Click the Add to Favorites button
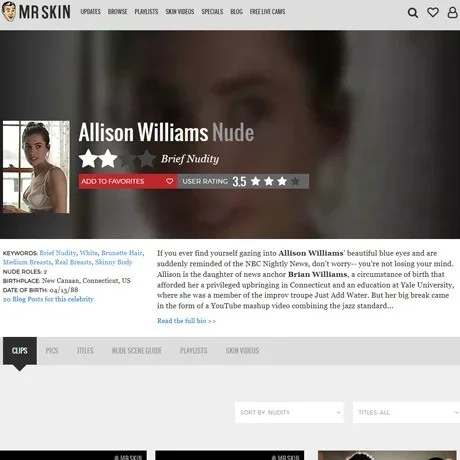 (128, 181)
